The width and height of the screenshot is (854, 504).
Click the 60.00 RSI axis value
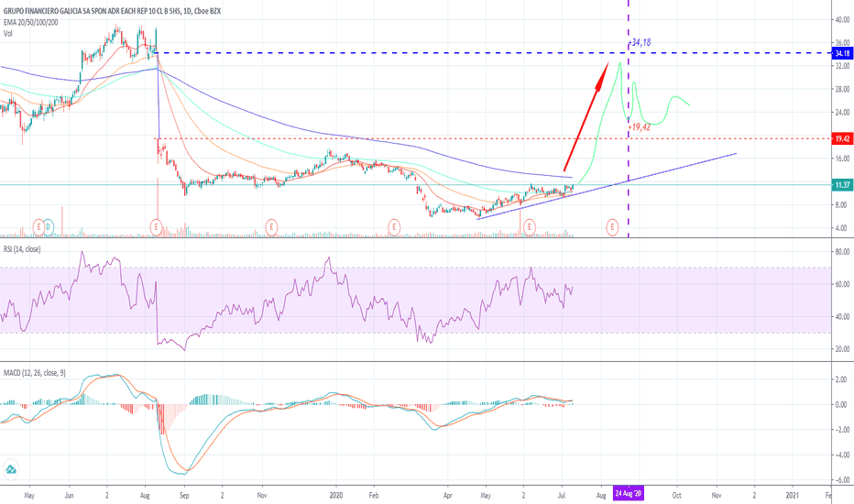(x=842, y=284)
